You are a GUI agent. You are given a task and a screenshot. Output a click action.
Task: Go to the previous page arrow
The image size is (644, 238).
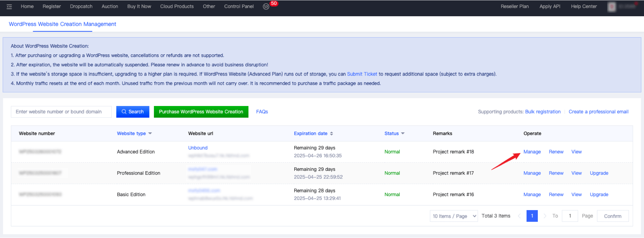tap(519, 216)
